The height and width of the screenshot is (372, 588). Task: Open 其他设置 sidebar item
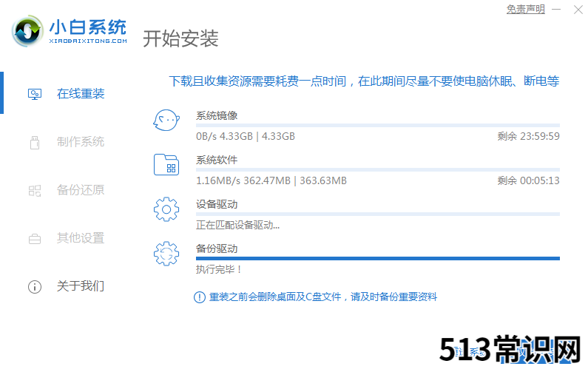81,238
